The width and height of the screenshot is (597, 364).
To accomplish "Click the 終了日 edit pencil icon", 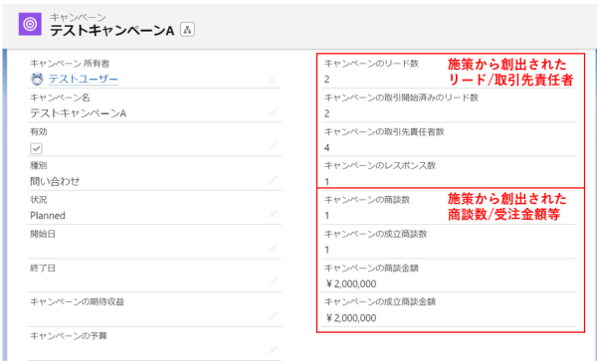I will click(273, 282).
